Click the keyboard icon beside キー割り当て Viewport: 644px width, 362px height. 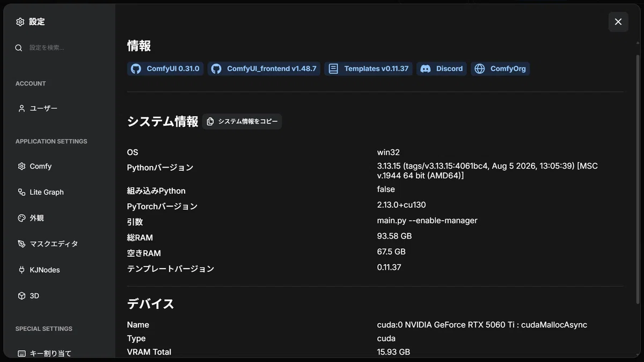click(21, 353)
